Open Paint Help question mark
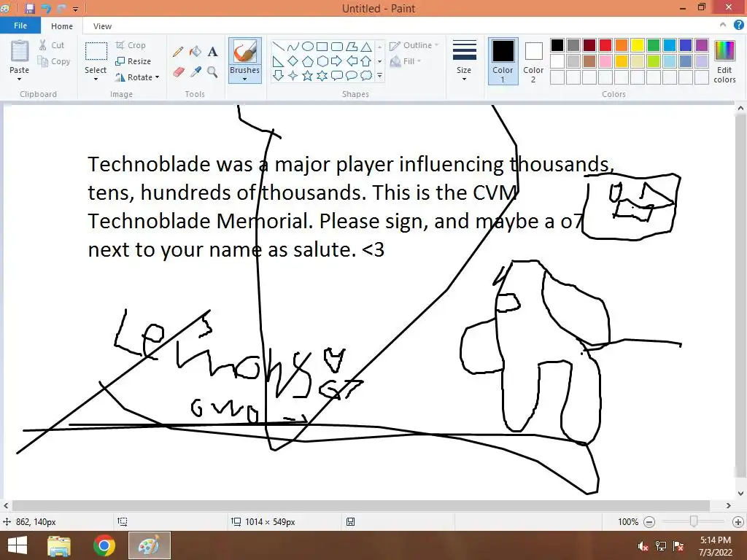747x560 pixels. click(738, 26)
